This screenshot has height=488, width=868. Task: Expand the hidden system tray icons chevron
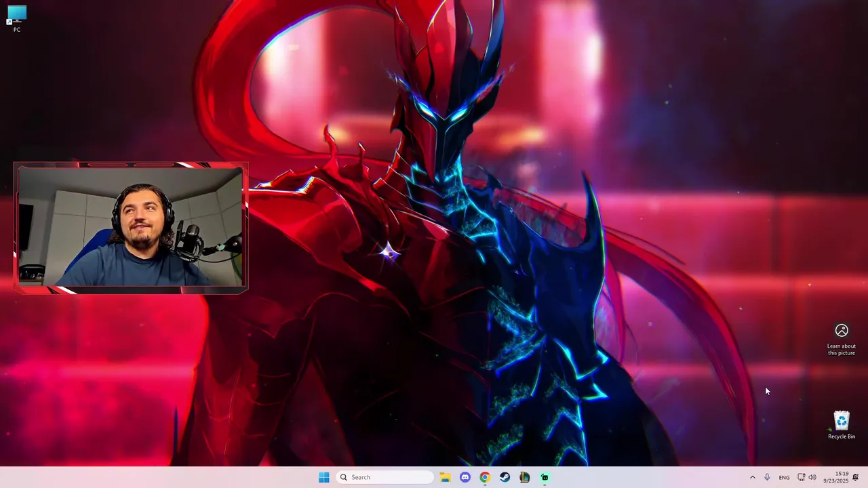752,477
